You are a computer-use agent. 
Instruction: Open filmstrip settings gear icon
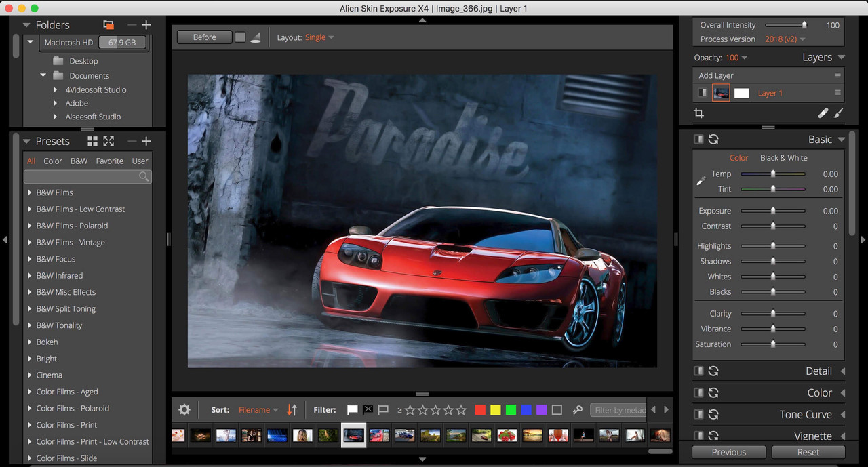184,409
